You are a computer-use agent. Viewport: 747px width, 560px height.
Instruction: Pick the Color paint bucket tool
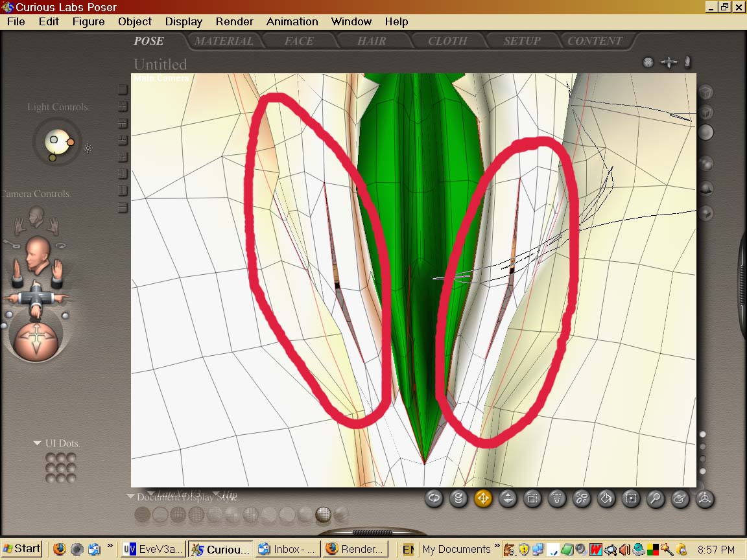(606, 498)
